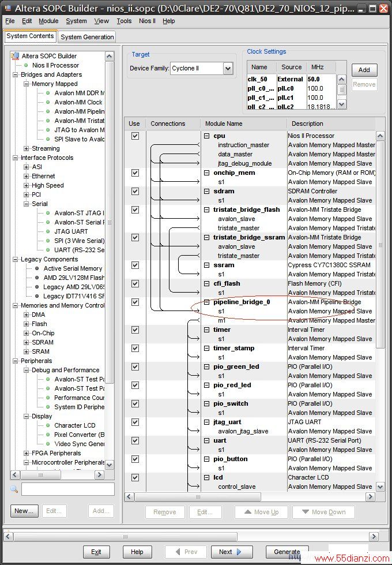The height and width of the screenshot is (565, 392).
Task: Click the Exit button
Action: (96, 552)
